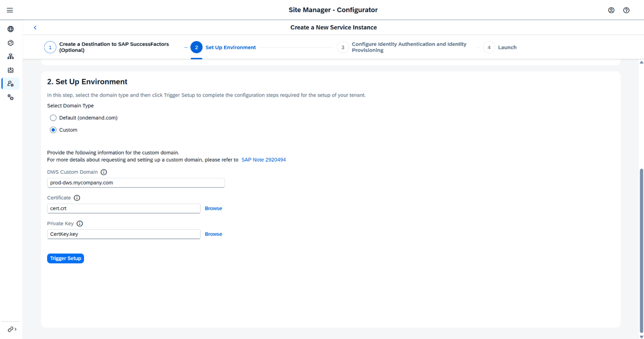The image size is (644, 339).
Task: Show info for DWS Custom Domain
Action: click(104, 172)
